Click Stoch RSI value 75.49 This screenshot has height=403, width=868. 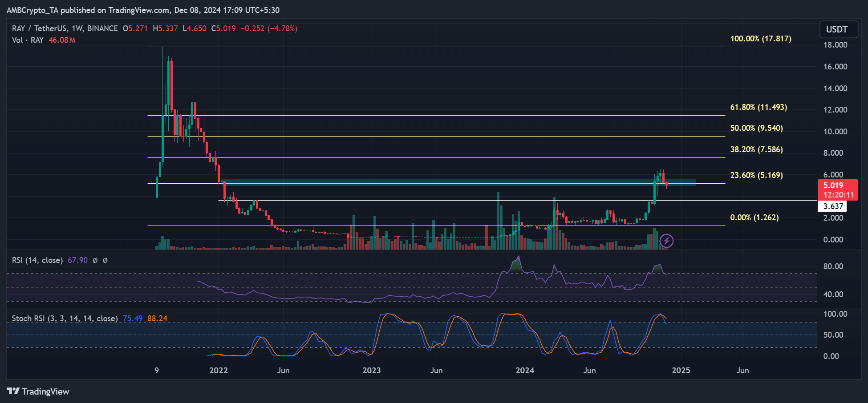(x=133, y=318)
